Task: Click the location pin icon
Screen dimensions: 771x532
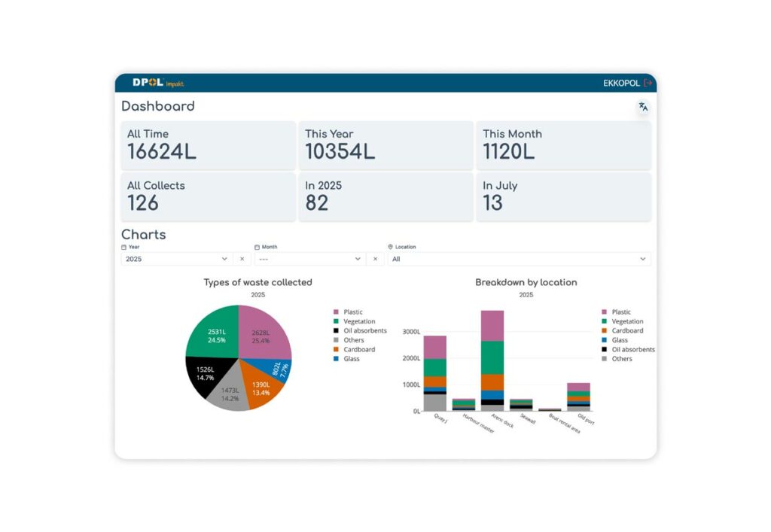Action: (x=391, y=247)
